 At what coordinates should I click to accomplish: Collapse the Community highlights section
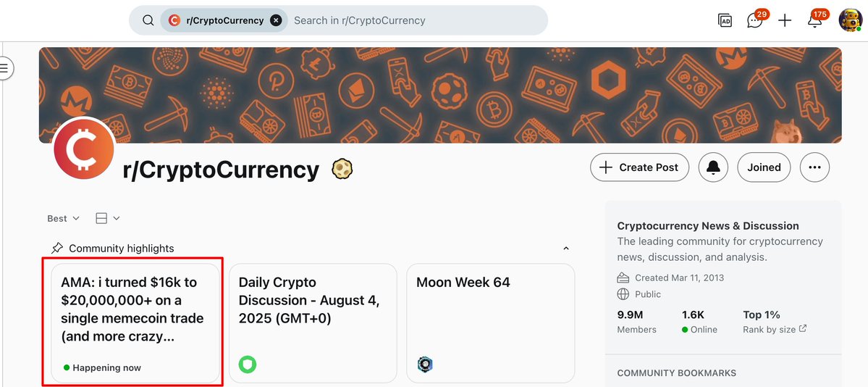(565, 249)
